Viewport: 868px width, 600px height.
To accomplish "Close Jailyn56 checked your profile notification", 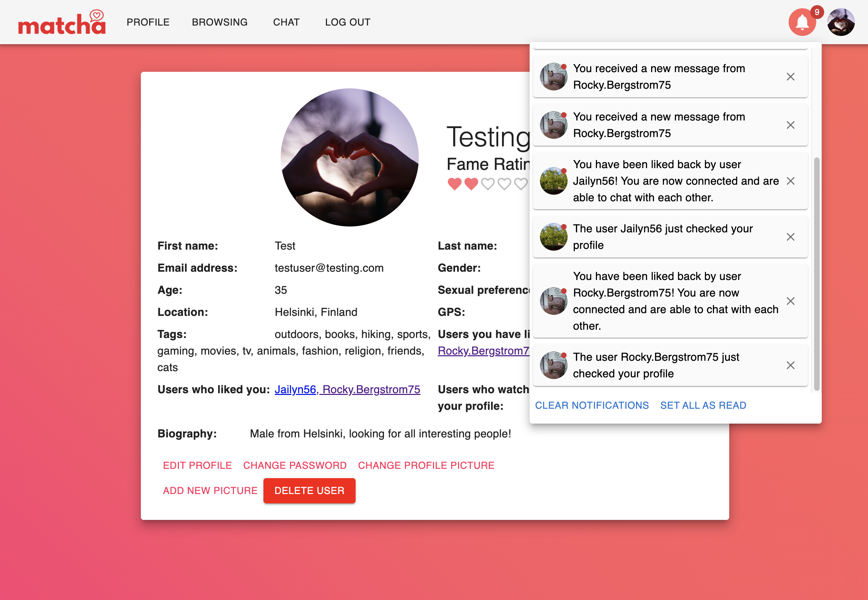I will (x=791, y=237).
